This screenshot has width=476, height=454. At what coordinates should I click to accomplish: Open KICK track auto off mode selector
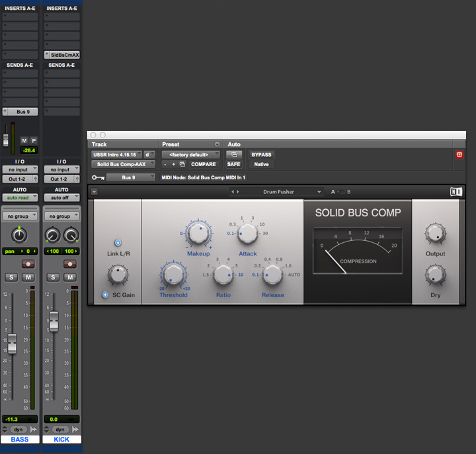pyautogui.click(x=62, y=197)
